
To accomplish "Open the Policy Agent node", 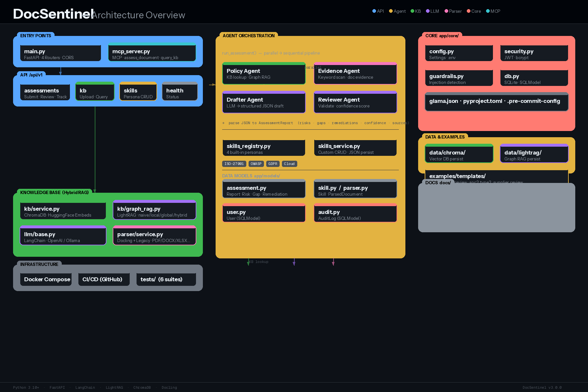I will pos(264,74).
